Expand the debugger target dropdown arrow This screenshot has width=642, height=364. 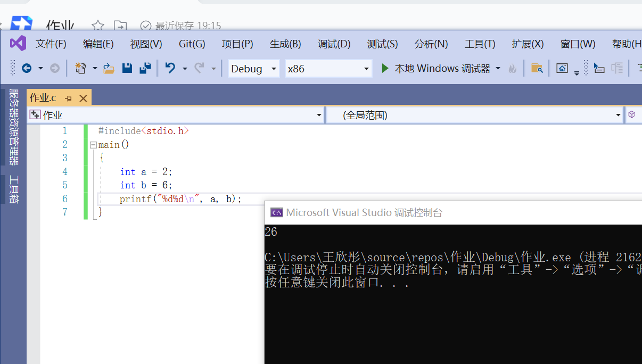[x=498, y=69]
